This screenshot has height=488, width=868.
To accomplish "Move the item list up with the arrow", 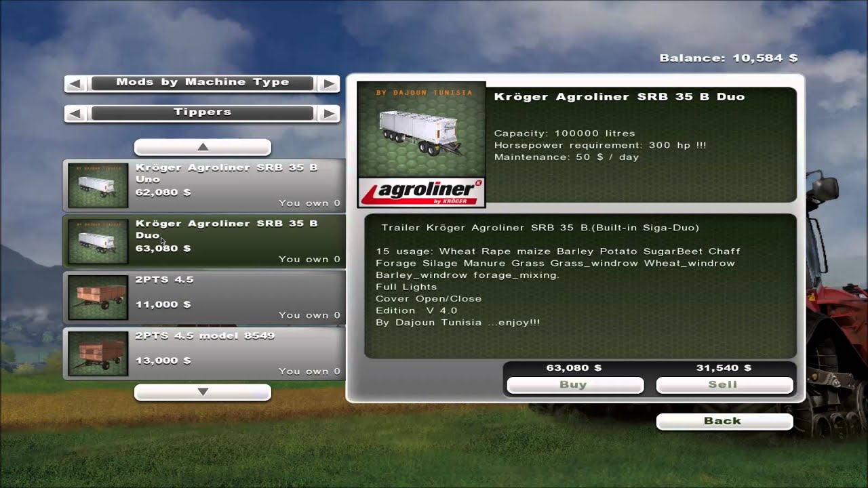I will click(203, 147).
